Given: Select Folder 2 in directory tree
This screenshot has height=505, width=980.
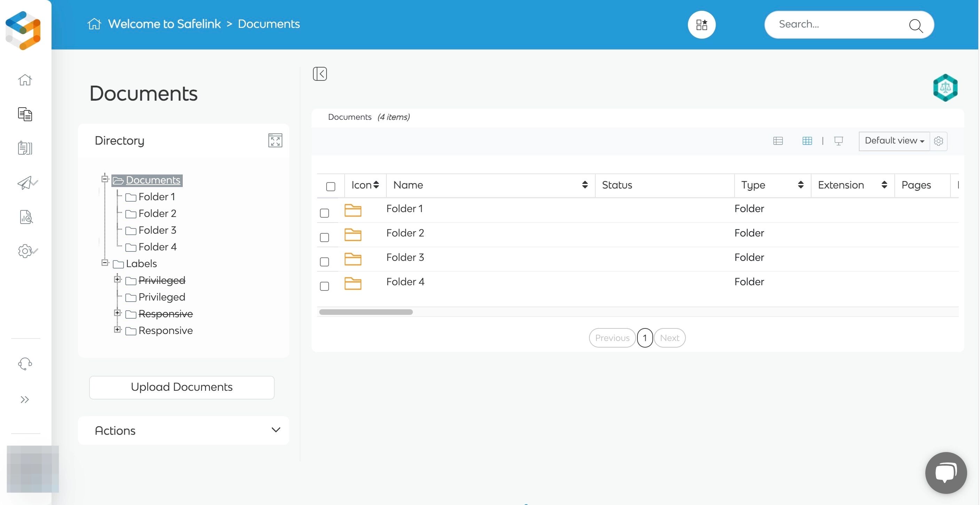Looking at the screenshot, I should click(x=157, y=213).
